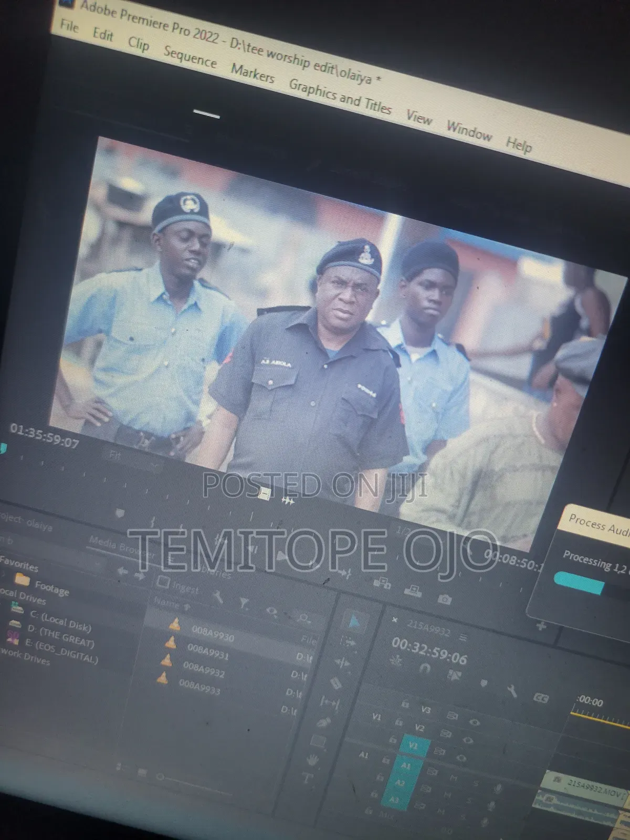Click Media Browser forward arrow
Viewport: 630px width, 840px height.
pyautogui.click(x=140, y=576)
